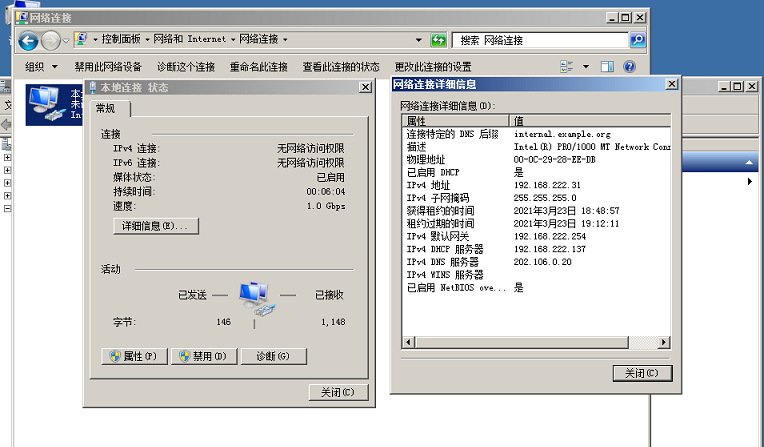Select the IPv4 DNS 服务器 row
764x447 pixels.
tap(536, 262)
